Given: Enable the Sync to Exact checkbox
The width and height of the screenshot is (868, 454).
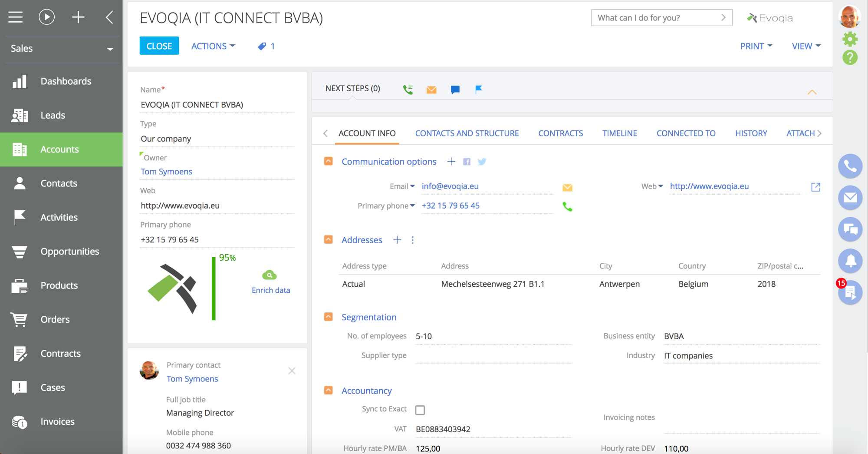Looking at the screenshot, I should 420,410.
